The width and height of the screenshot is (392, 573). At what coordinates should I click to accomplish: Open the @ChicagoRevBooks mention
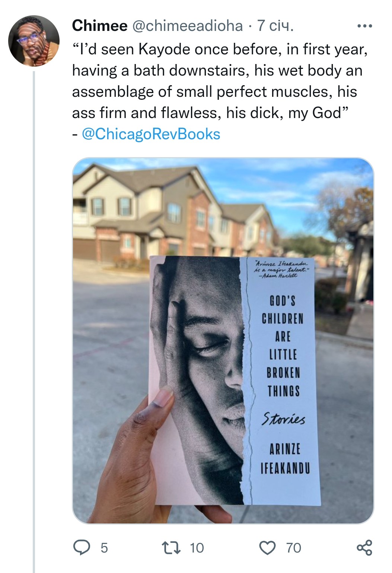[x=151, y=134]
